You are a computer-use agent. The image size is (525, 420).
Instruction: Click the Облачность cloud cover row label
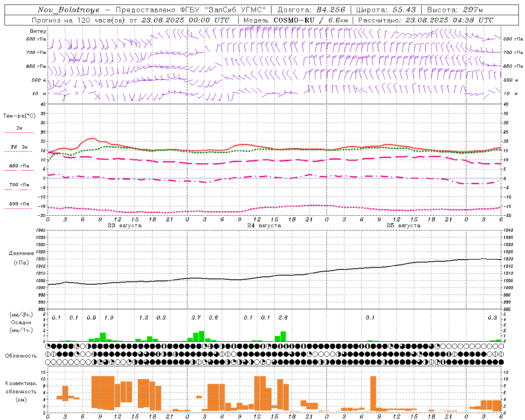click(21, 356)
